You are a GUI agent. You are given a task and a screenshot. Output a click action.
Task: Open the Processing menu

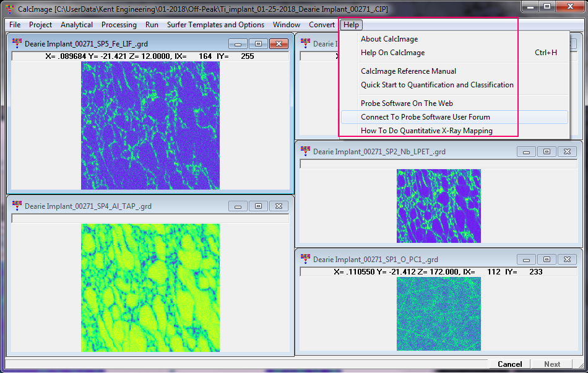click(119, 25)
